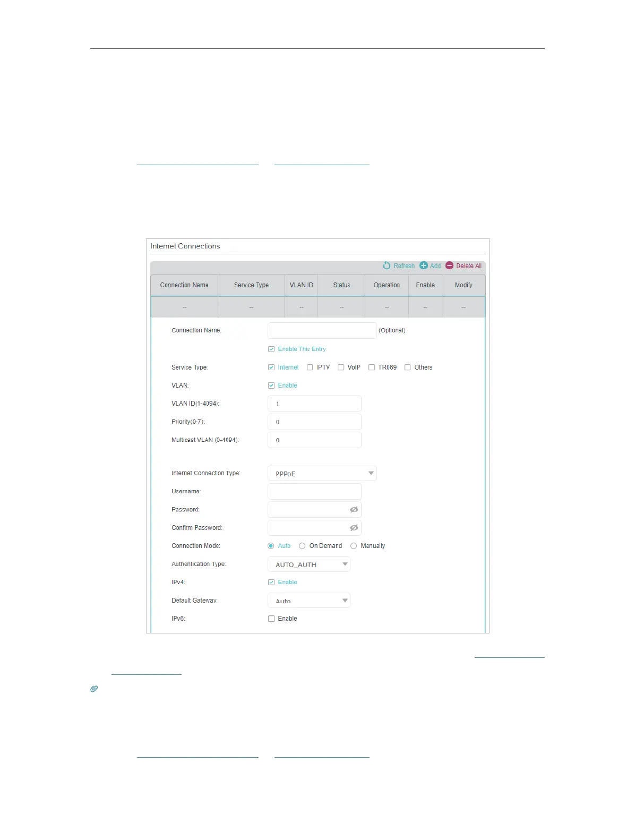Check the IPTV service type
The height and width of the screenshot is (840, 635).
coord(310,367)
